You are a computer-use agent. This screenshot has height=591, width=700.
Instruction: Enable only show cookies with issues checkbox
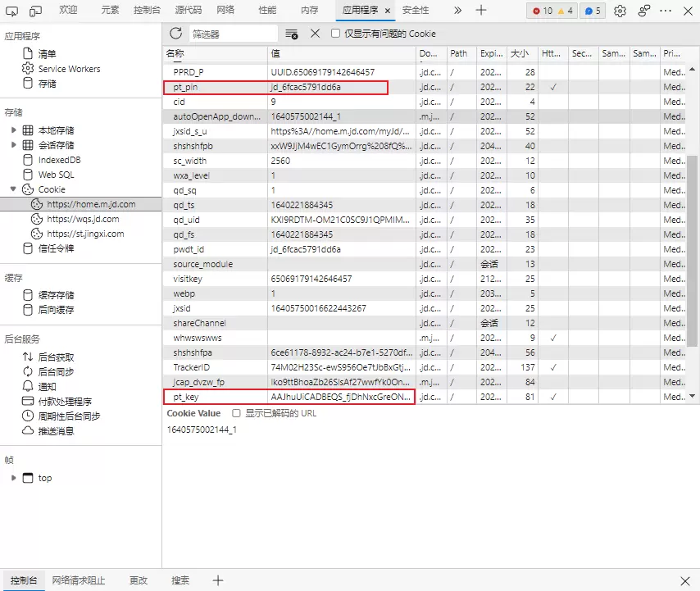(336, 34)
